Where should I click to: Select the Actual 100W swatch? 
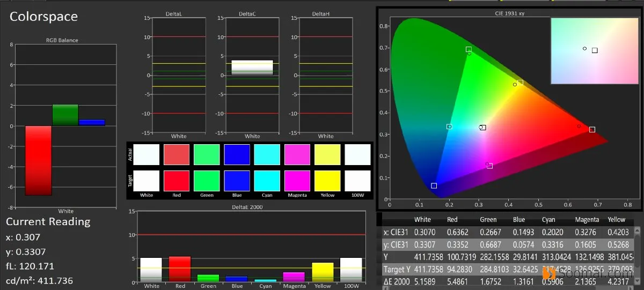(357, 154)
